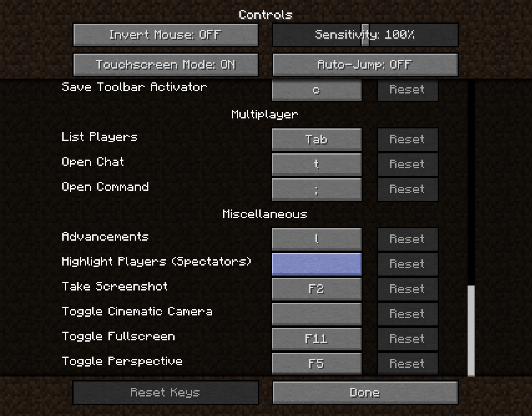Image resolution: width=532 pixels, height=416 pixels.
Task: Toggle the Invert Mouse setting
Action: click(x=166, y=35)
